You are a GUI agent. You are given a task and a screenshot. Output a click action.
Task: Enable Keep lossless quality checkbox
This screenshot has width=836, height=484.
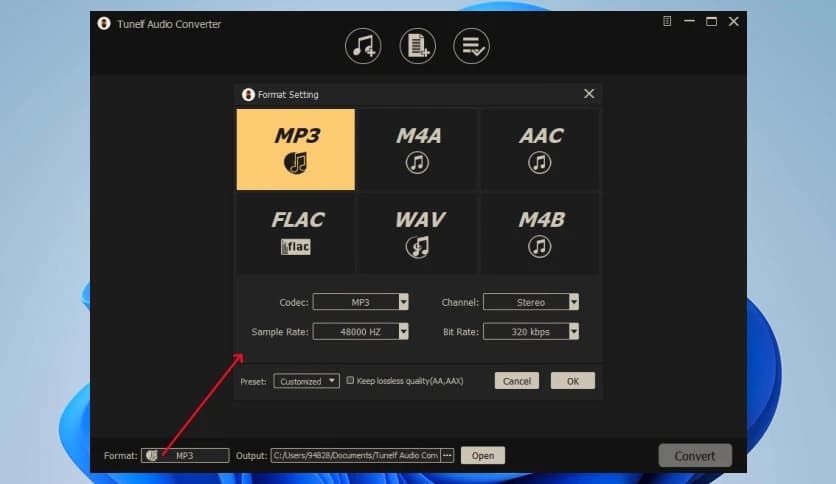pyautogui.click(x=350, y=380)
